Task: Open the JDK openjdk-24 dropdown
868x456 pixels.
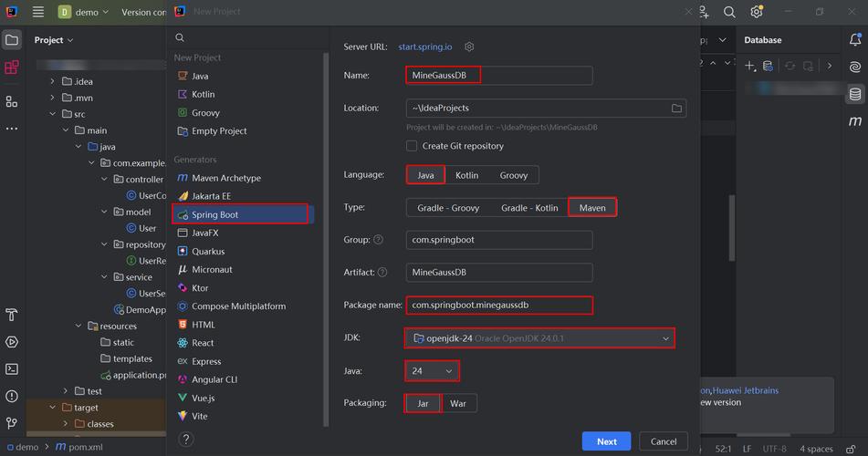Action: [539, 338]
